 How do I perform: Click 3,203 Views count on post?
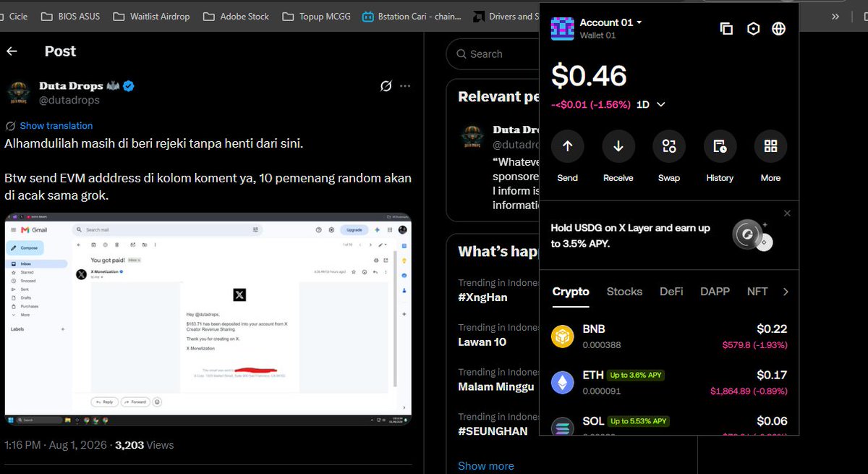coord(145,445)
